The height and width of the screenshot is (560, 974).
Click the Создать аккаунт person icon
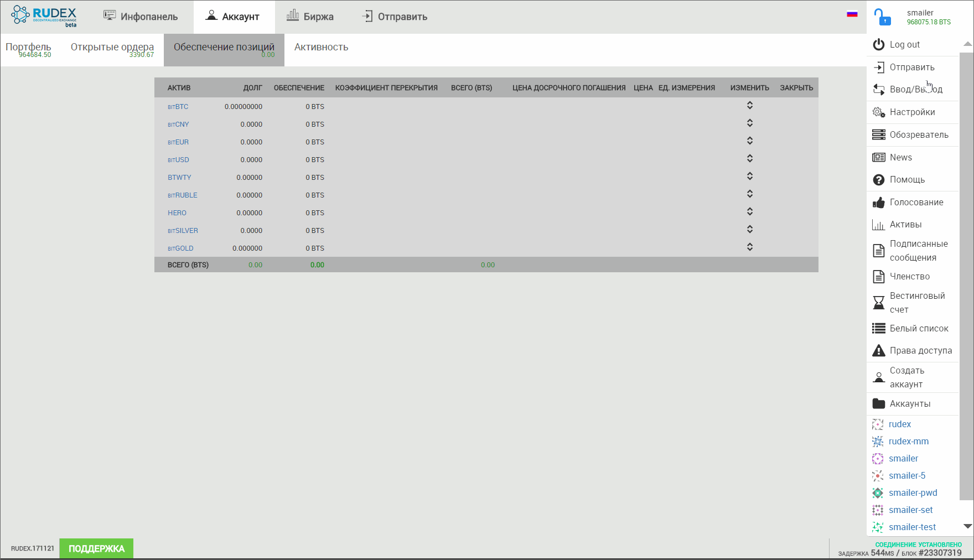click(879, 377)
